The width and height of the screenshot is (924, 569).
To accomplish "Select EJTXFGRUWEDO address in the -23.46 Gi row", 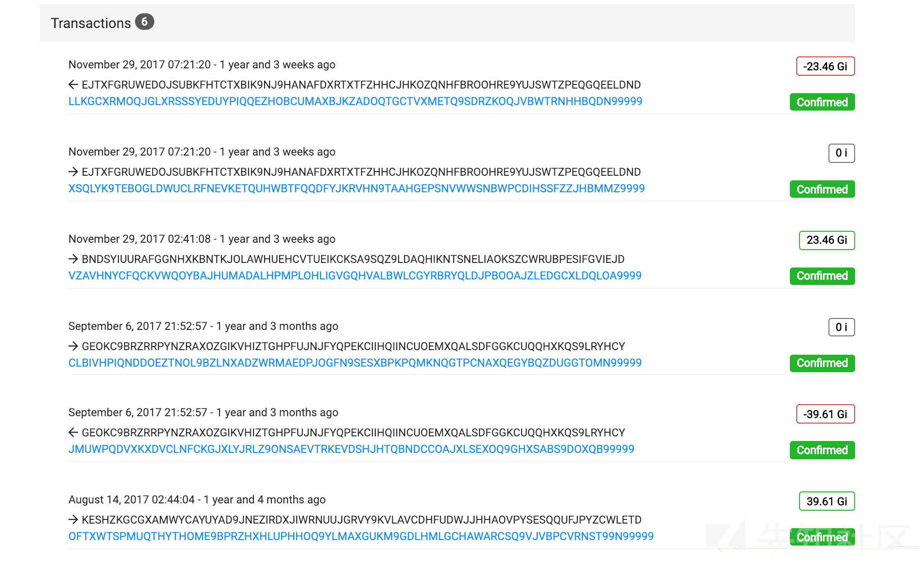I will (361, 85).
